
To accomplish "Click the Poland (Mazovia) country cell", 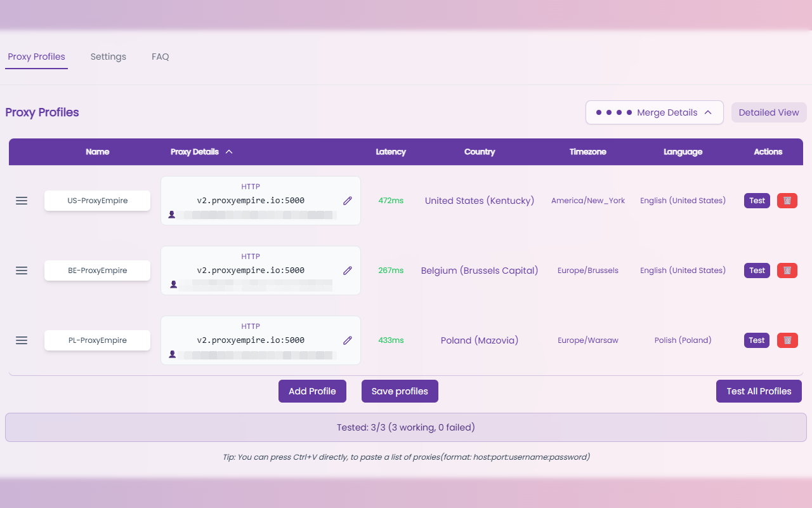I will (480, 340).
